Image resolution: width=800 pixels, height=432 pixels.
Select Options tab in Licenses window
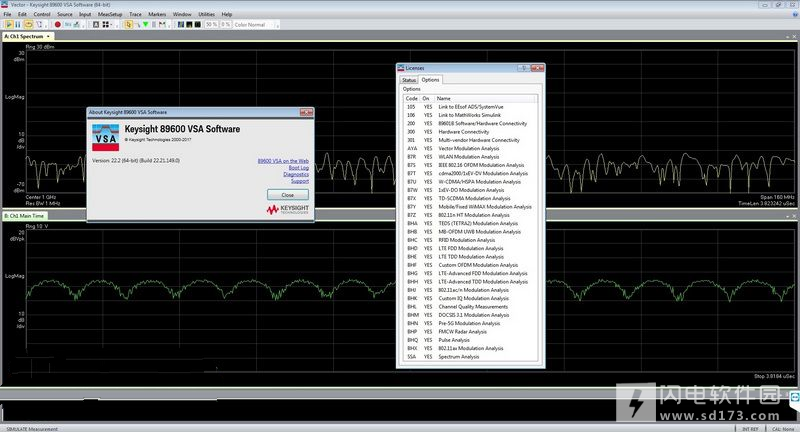tap(430, 80)
